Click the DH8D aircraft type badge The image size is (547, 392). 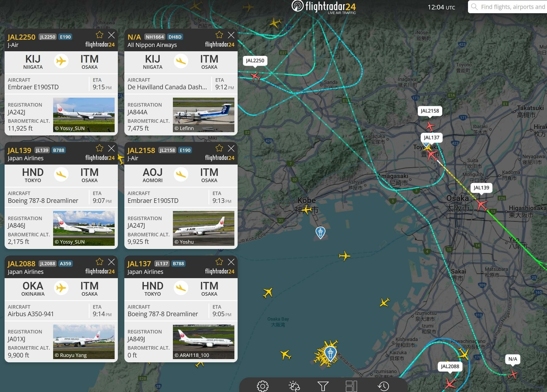(x=175, y=37)
